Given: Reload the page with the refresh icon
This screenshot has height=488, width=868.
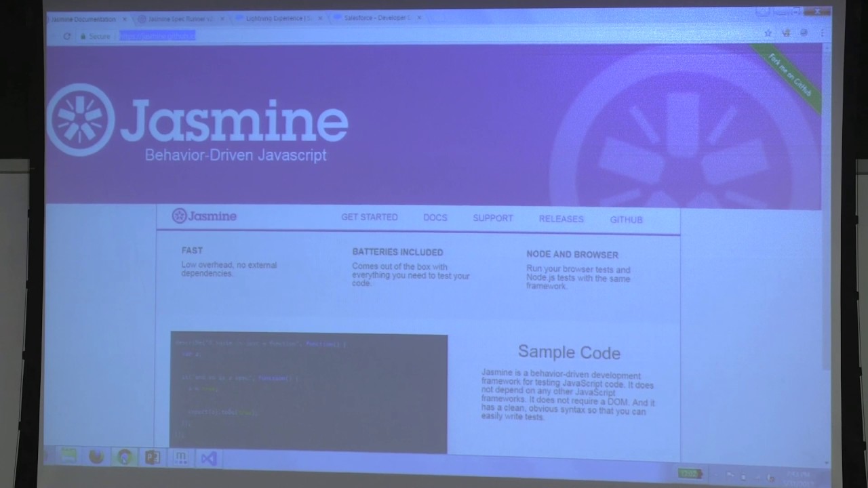Looking at the screenshot, I should point(66,36).
